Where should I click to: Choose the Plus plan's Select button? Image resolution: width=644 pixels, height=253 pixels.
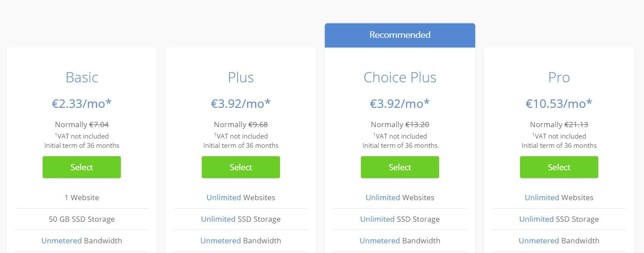[x=241, y=167]
